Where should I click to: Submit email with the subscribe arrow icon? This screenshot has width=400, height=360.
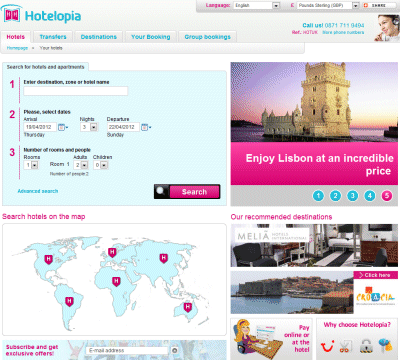coord(174,350)
